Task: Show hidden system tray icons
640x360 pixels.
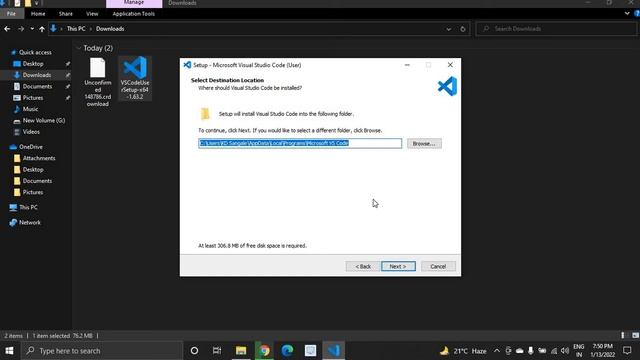Action: [x=496, y=351]
